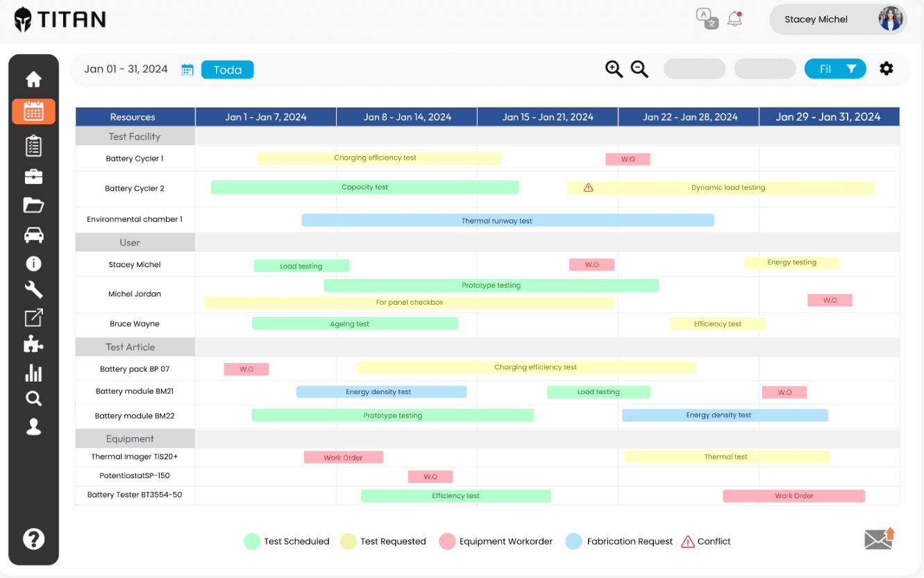Click the Toda button to jump to today
This screenshot has height=578, width=924.
point(227,69)
